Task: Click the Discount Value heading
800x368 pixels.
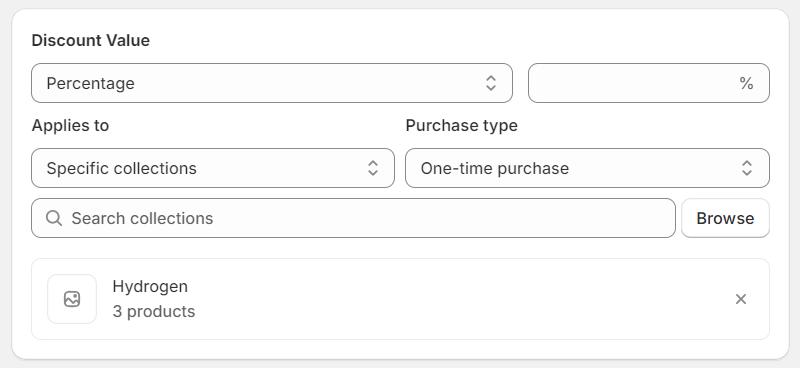Action: pyautogui.click(x=91, y=40)
